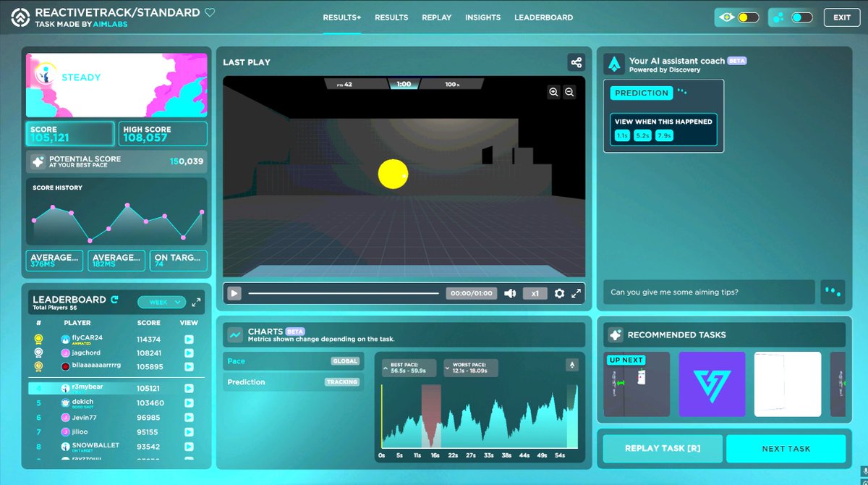Image resolution: width=868 pixels, height=485 pixels.
Task: Expand the leaderboard panel
Action: [196, 303]
